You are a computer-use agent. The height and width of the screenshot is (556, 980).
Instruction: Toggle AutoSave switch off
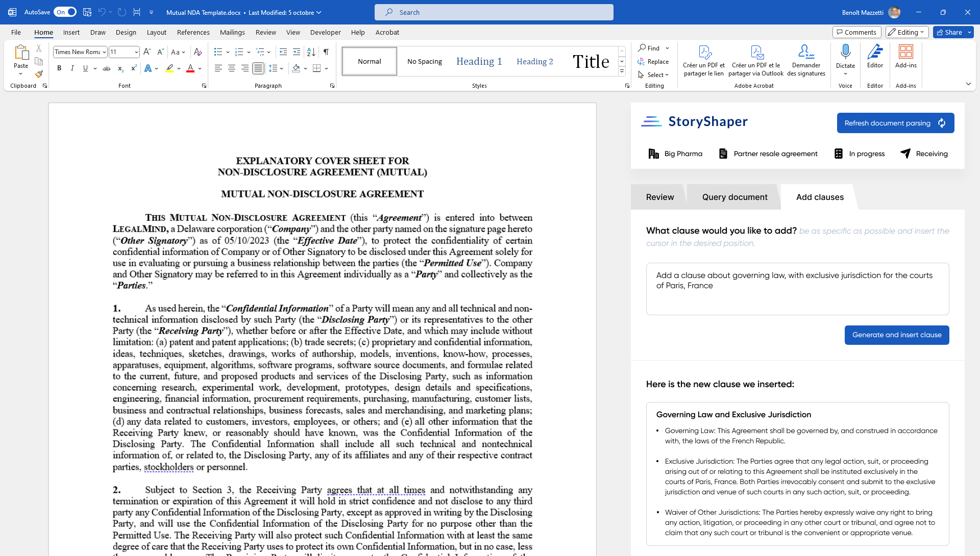pyautogui.click(x=65, y=12)
